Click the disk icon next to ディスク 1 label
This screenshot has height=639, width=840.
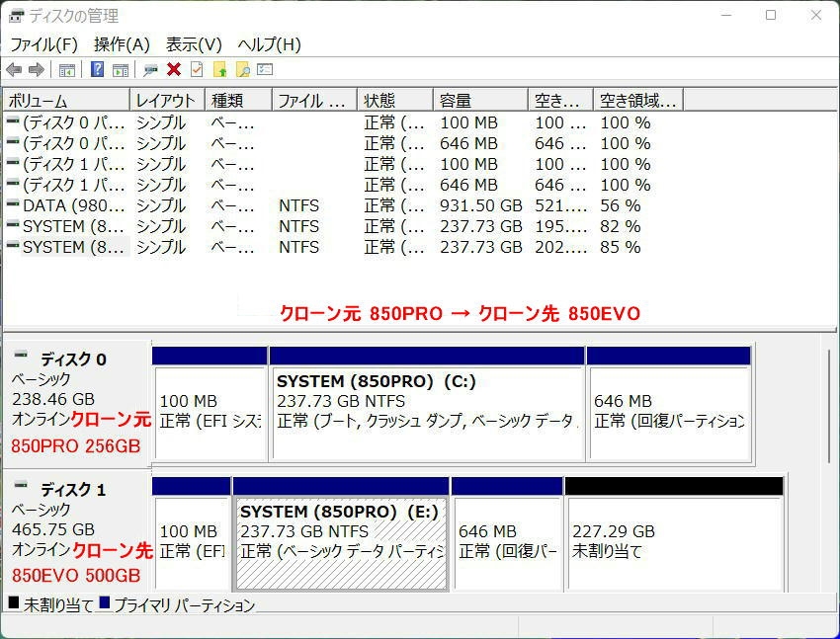click(x=21, y=485)
